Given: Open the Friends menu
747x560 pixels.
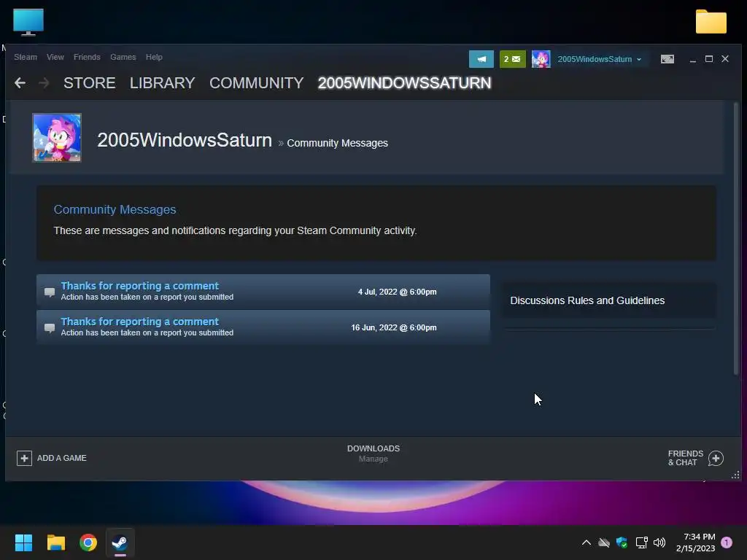Looking at the screenshot, I should [87, 57].
